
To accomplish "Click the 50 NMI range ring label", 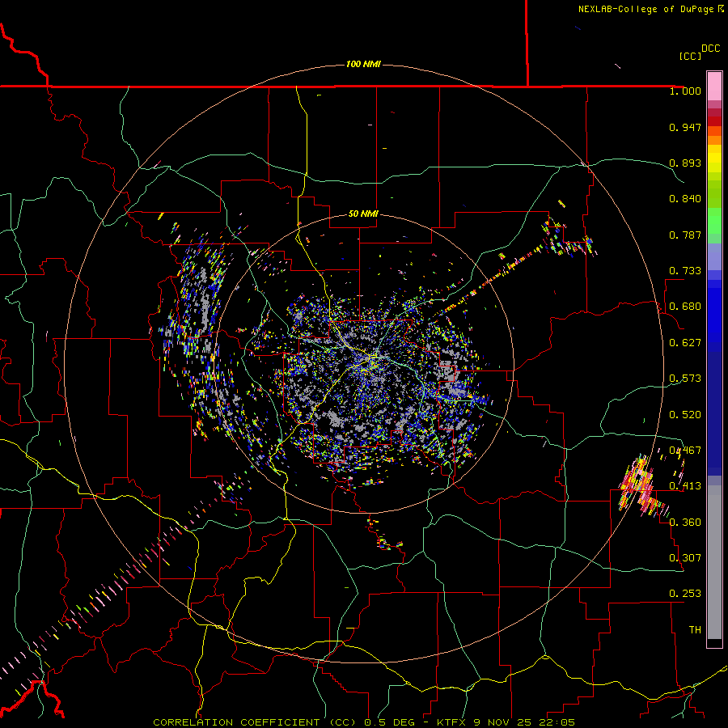I will point(363,214).
